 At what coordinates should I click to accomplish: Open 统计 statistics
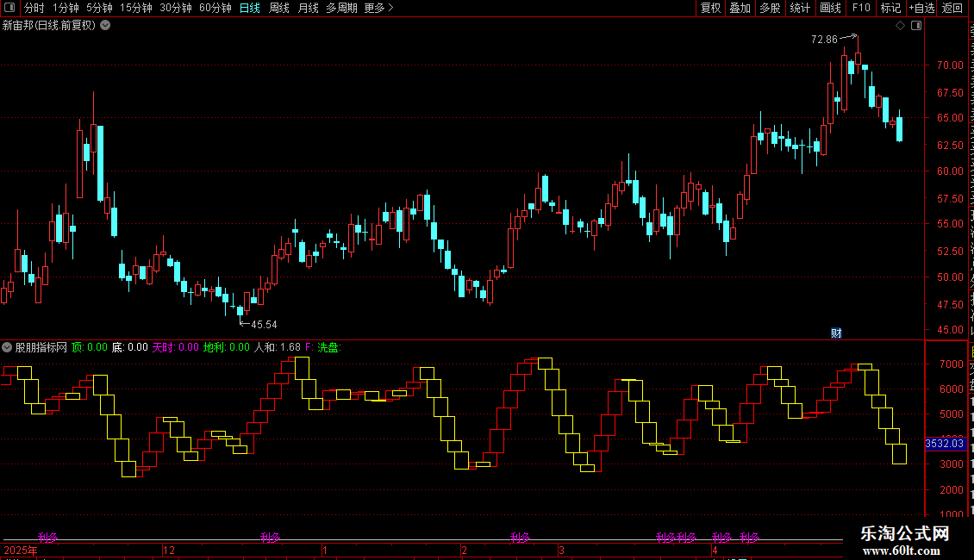(800, 8)
